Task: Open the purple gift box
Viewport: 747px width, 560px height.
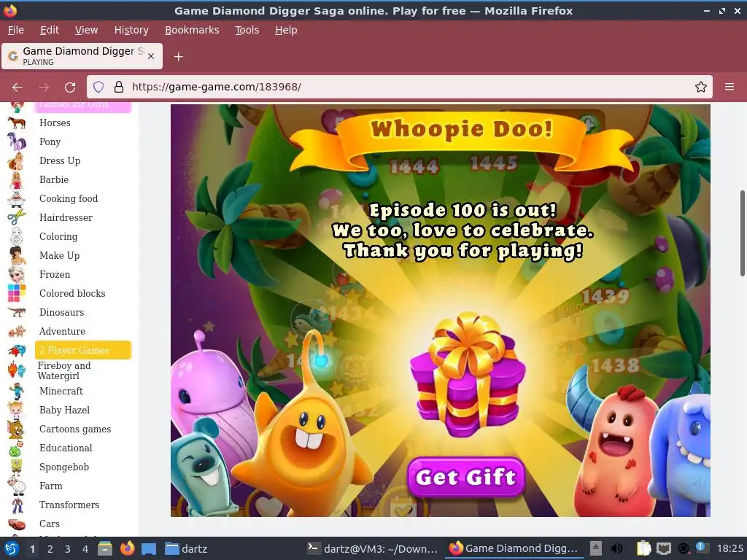Action: coord(468,376)
